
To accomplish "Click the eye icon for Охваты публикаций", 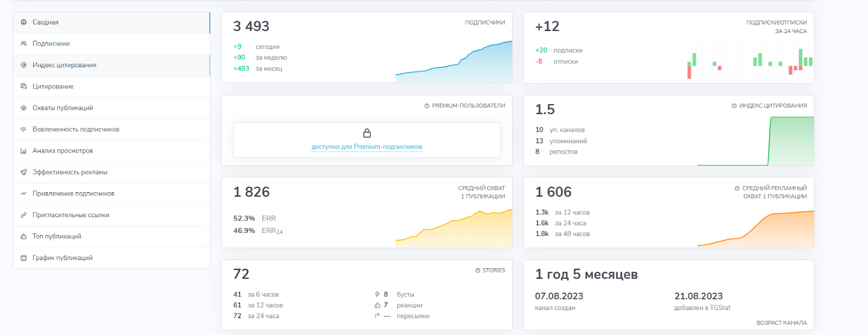I will coord(23,108).
